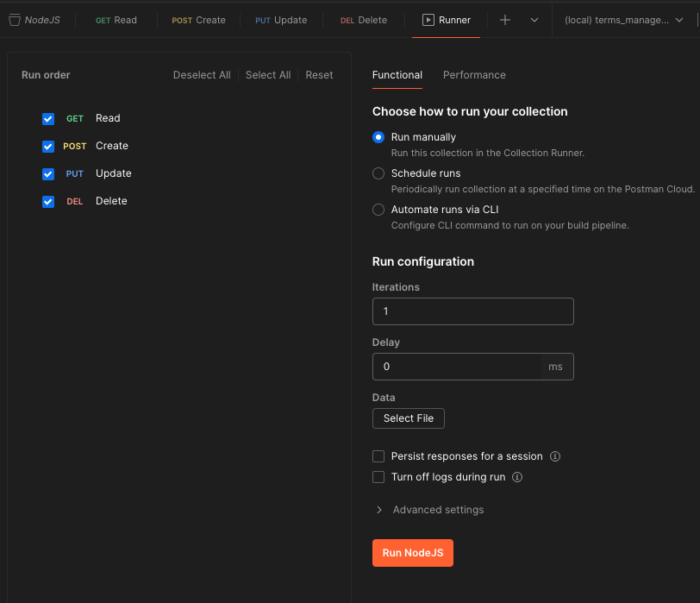Uncheck the POST Create request checkbox

tap(48, 147)
